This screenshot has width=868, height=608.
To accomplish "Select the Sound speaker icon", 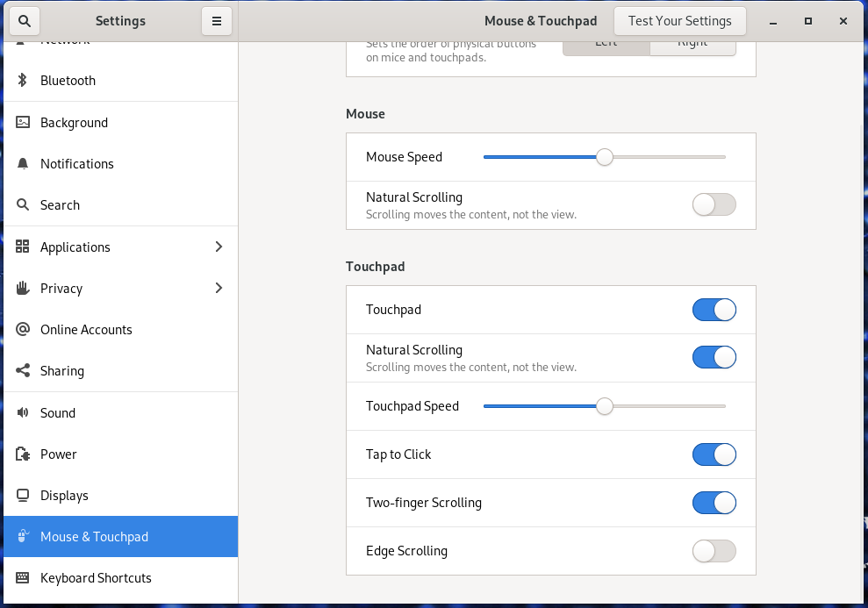I will click(21, 412).
